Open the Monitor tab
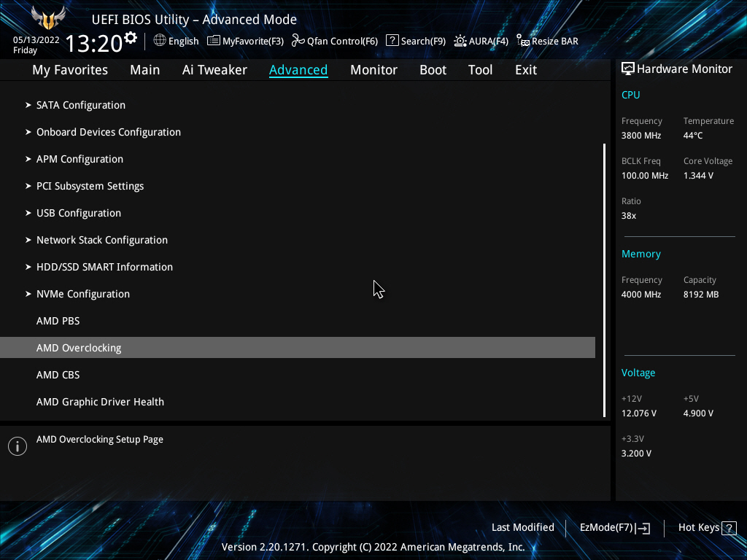Screen dimensions: 747x560 pos(373,70)
